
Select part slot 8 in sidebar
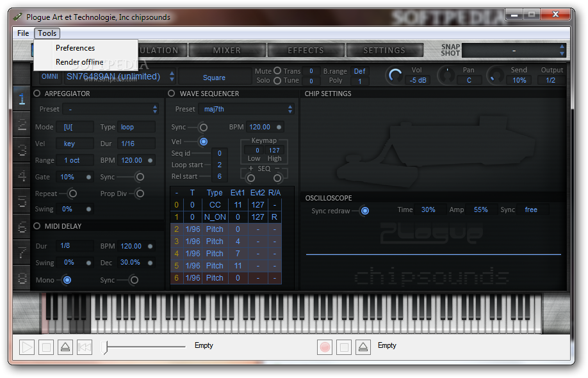click(22, 278)
